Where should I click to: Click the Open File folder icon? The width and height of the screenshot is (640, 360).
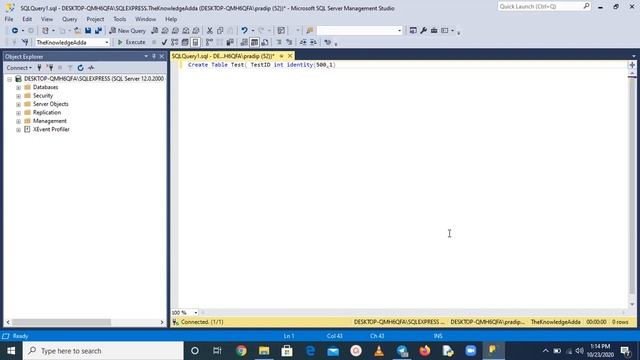[x=77, y=31]
